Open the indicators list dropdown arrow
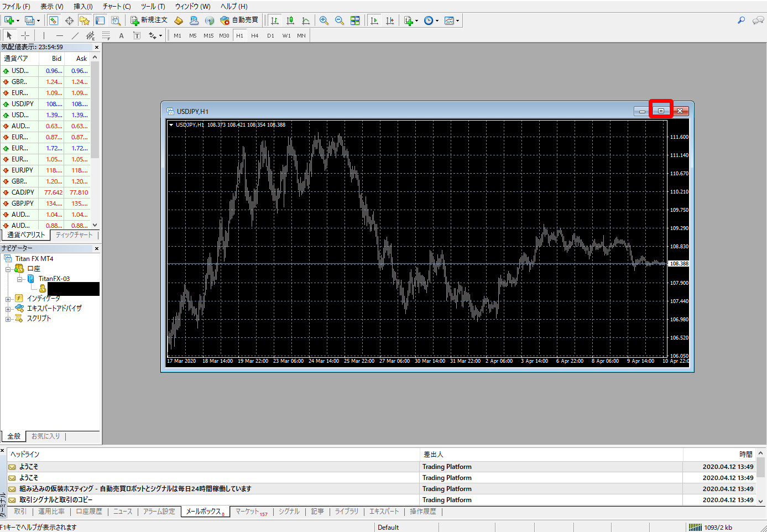The width and height of the screenshot is (767, 532). point(416,21)
